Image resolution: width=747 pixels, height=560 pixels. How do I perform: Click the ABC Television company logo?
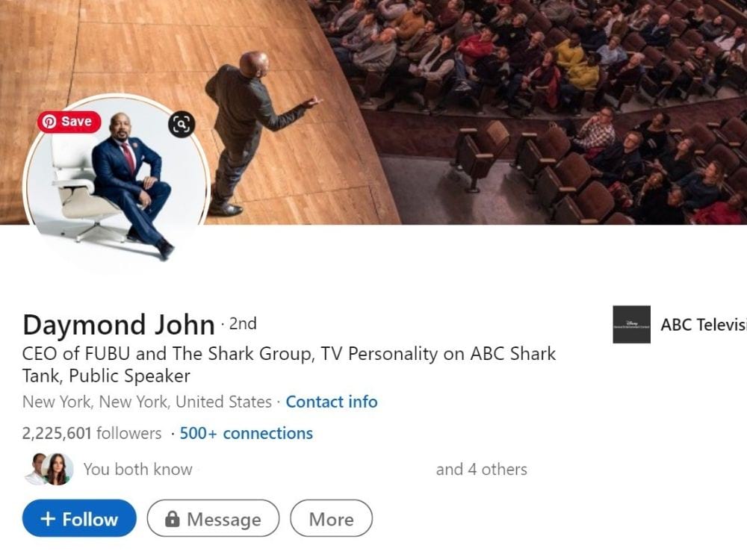631,324
